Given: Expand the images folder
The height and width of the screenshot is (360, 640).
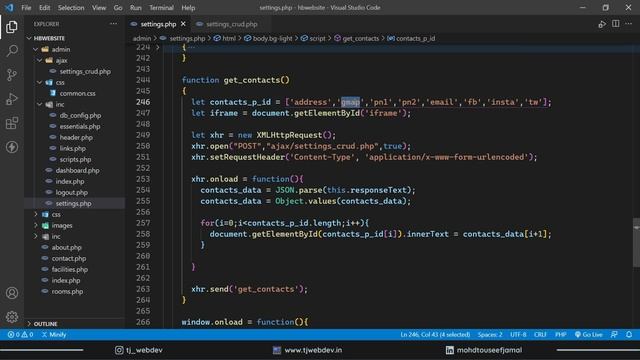Looking at the screenshot, I should point(36,225).
